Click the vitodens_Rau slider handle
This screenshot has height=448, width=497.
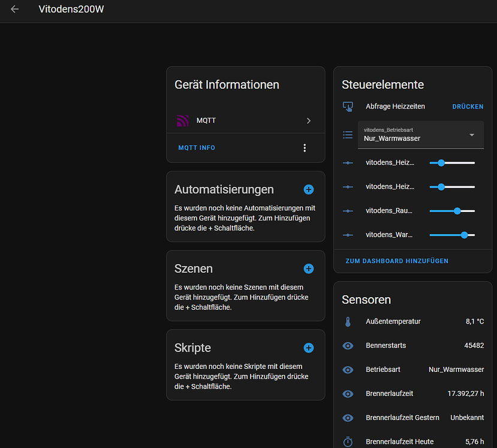tap(457, 211)
